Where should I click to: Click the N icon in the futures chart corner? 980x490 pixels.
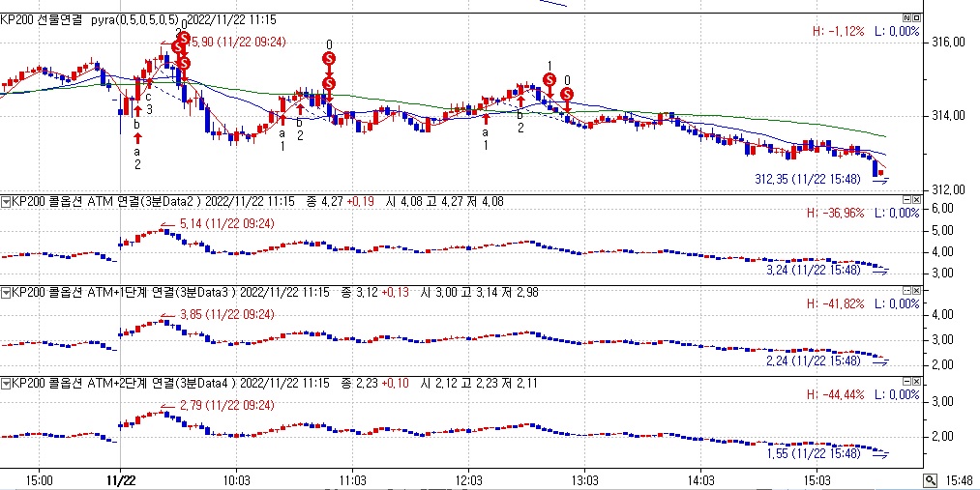tap(906, 18)
